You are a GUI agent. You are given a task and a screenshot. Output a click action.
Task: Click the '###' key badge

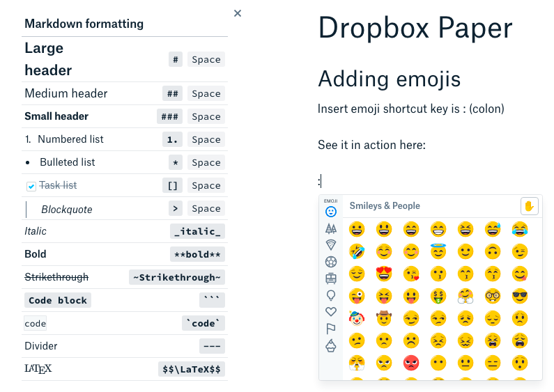[169, 116]
